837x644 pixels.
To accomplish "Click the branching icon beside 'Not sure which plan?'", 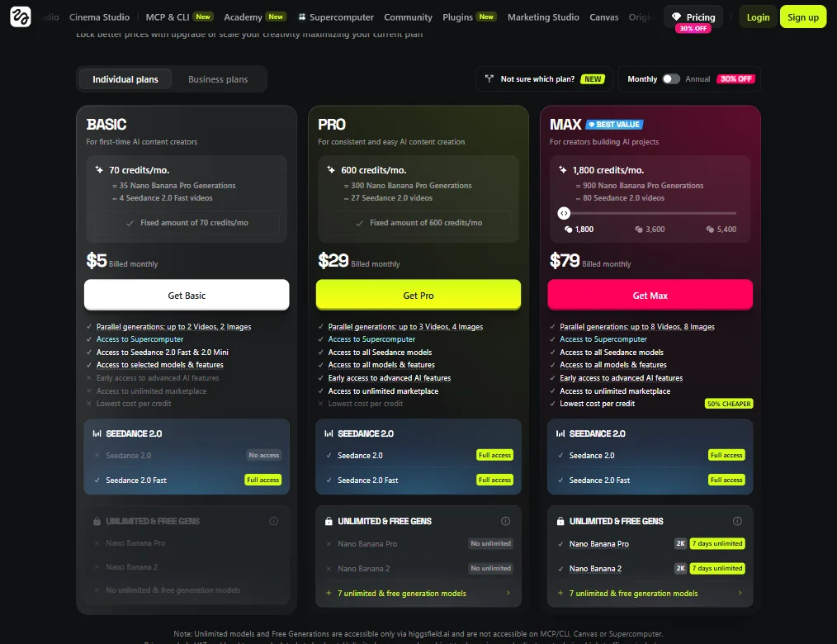I will 489,78.
